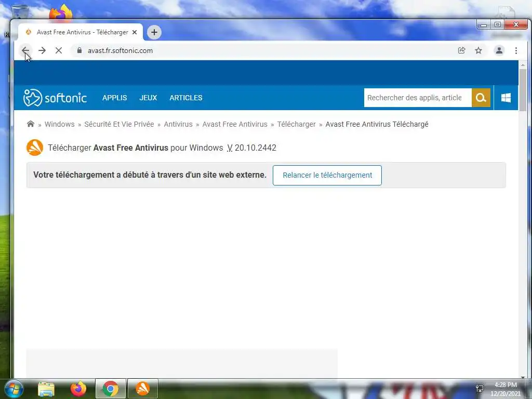Image resolution: width=532 pixels, height=399 pixels.
Task: Open Windows Explorer from the taskbar
Action: tap(46, 389)
